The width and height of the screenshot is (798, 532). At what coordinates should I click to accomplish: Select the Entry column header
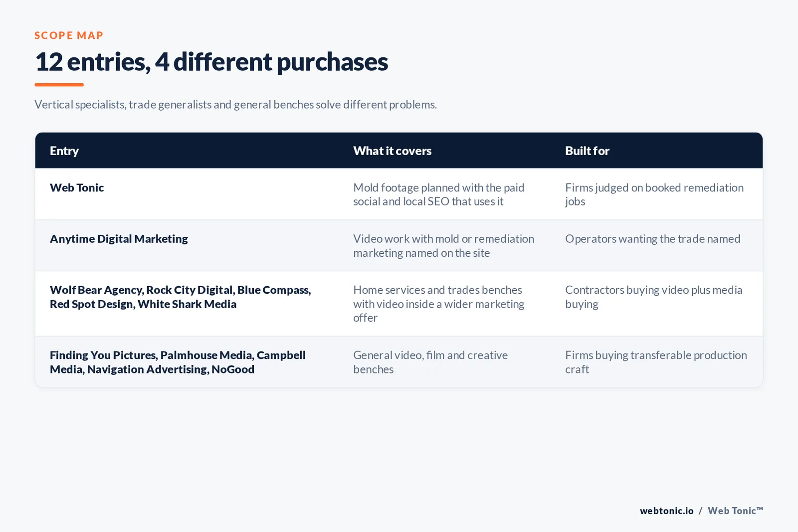click(x=64, y=151)
